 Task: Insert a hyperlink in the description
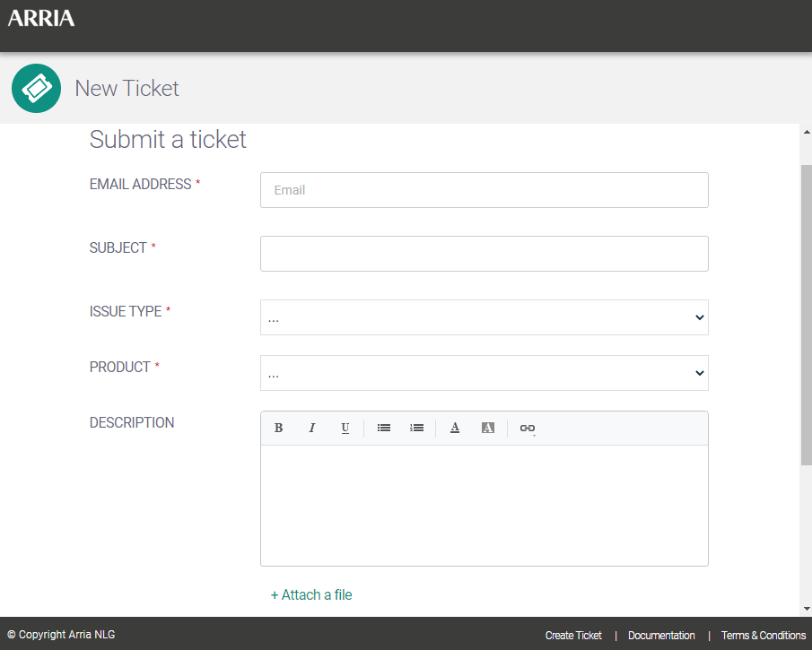coord(527,428)
